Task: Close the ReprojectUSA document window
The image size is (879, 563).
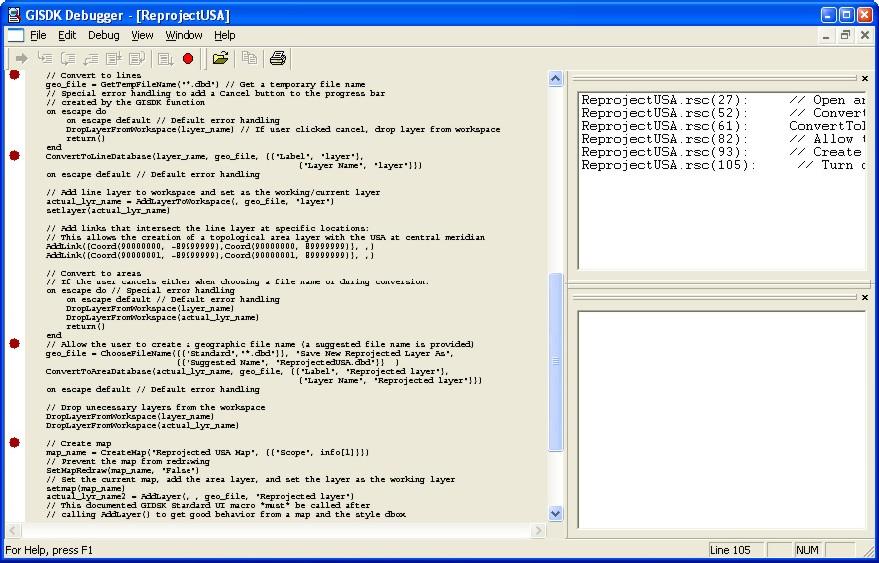Action: 864,35
